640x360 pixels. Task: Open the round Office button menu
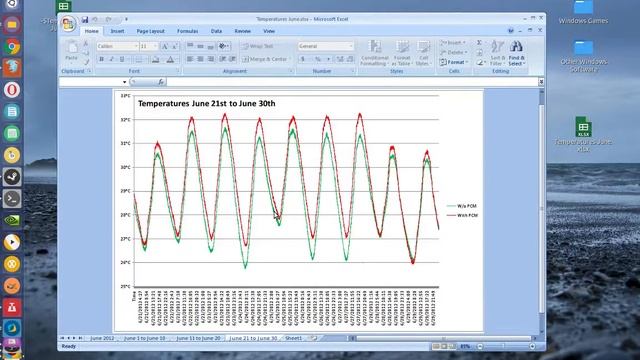[69, 23]
